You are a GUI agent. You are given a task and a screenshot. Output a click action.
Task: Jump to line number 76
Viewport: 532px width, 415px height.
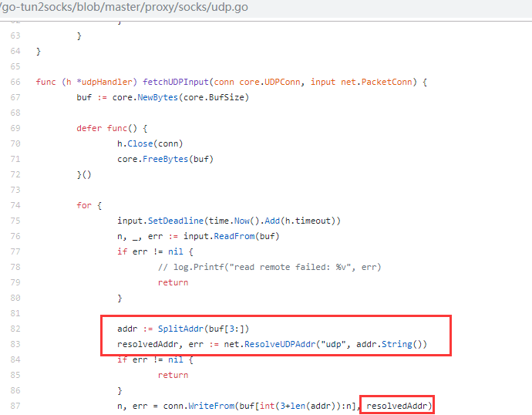click(15, 236)
